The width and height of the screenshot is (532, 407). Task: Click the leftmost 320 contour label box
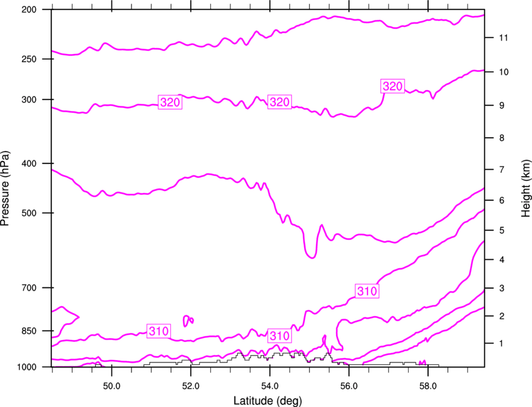(x=170, y=102)
